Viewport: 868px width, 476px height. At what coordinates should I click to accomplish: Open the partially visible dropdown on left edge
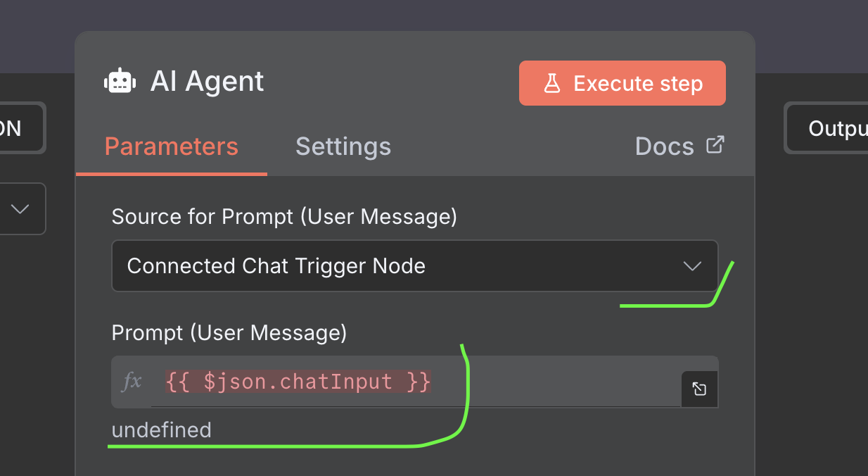[x=21, y=209]
